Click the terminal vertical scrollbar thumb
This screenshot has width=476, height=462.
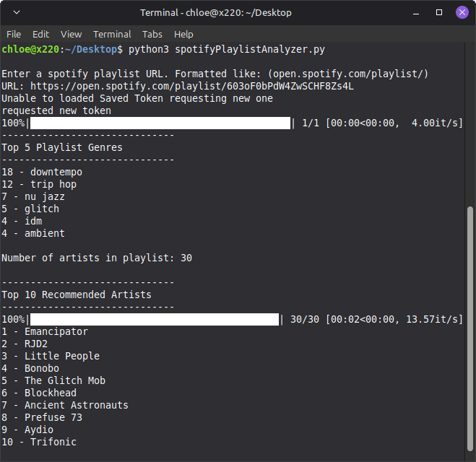click(x=470, y=328)
